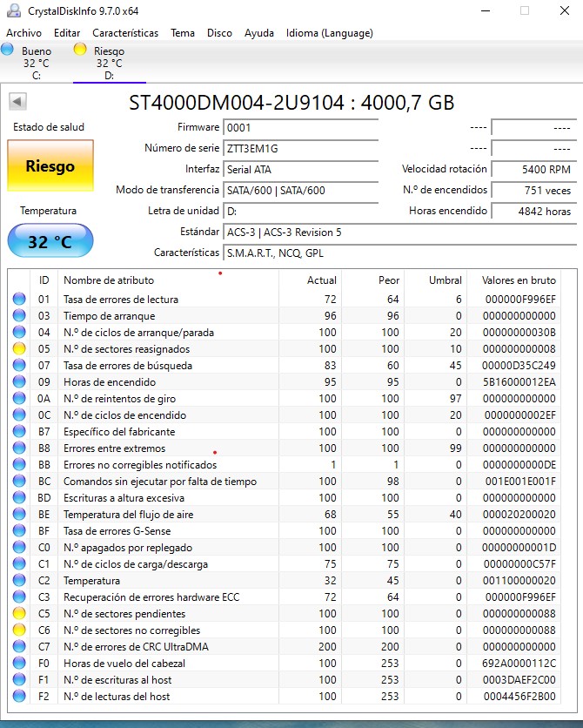Click the 32 °C temperature button
Screen dimensions: 583x728
50,241
